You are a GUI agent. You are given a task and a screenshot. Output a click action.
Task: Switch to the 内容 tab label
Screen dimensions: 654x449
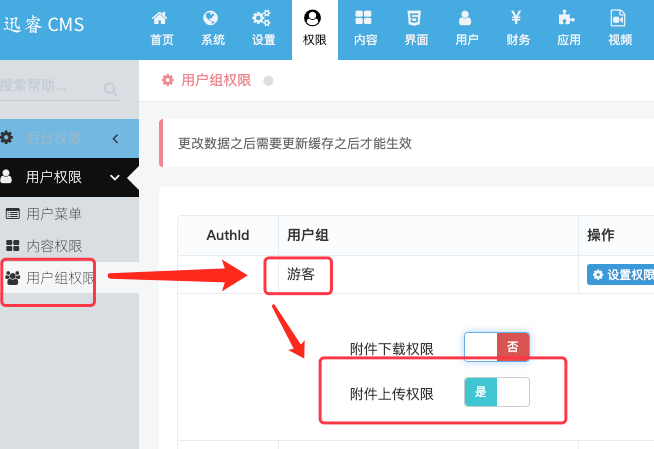tap(365, 40)
